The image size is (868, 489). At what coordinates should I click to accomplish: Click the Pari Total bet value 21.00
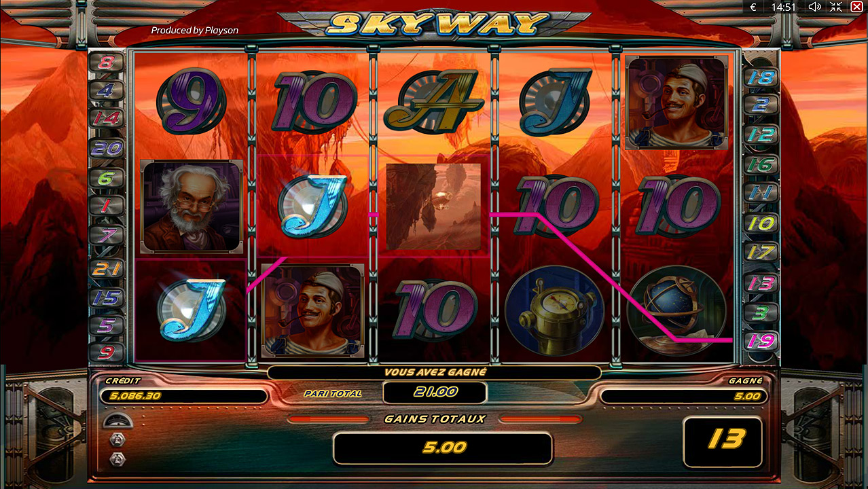435,392
